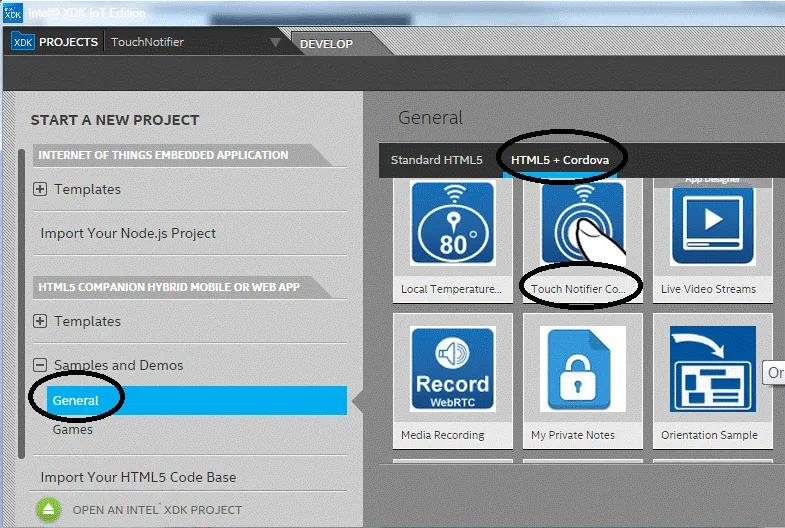This screenshot has height=528, width=785.
Task: Click the XDK Projects logo icon
Action: coord(22,42)
